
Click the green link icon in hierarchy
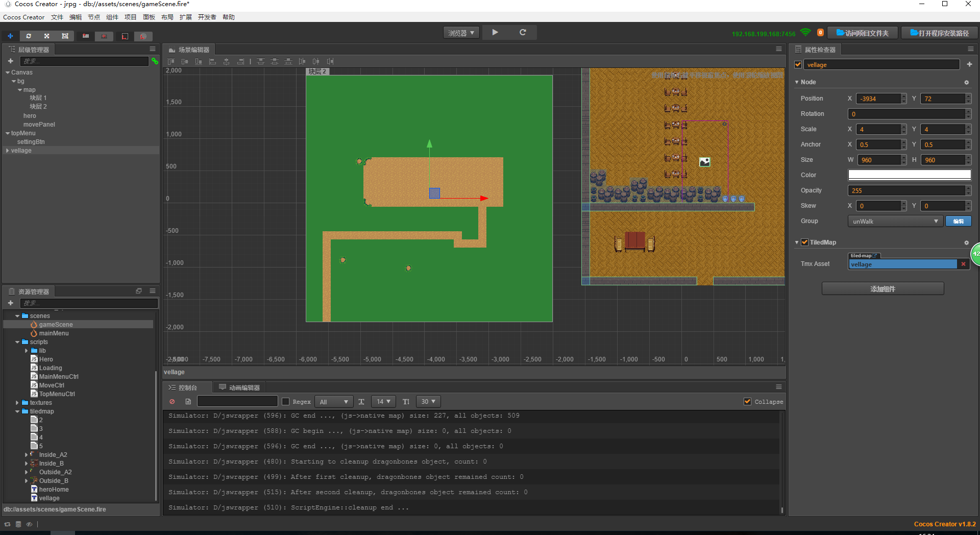coord(155,61)
